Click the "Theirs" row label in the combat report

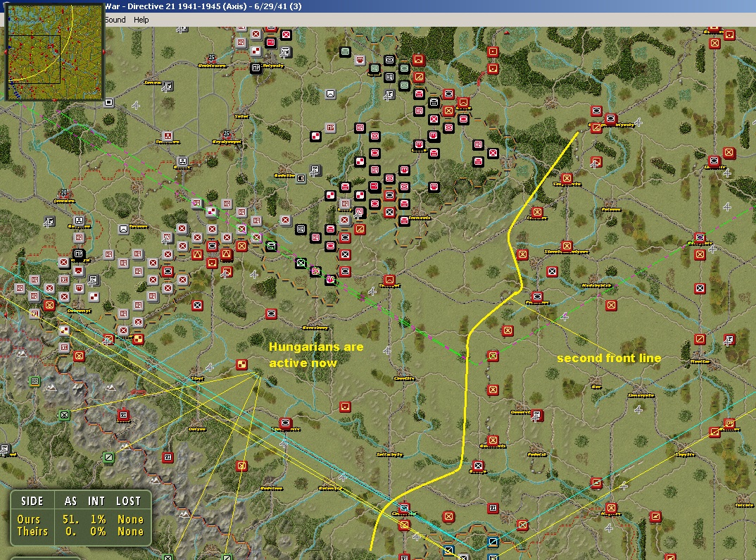click(x=32, y=532)
